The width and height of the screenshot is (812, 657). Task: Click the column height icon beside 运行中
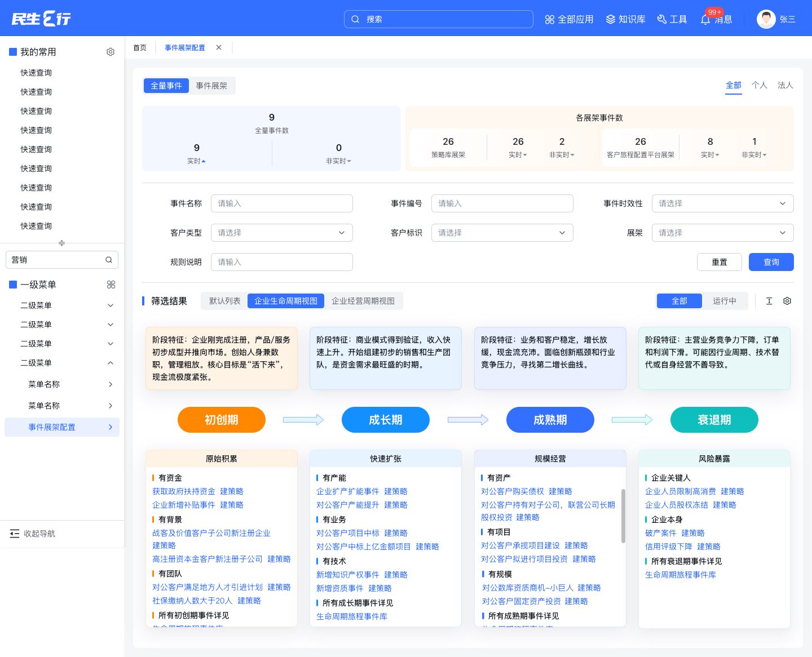coord(769,301)
